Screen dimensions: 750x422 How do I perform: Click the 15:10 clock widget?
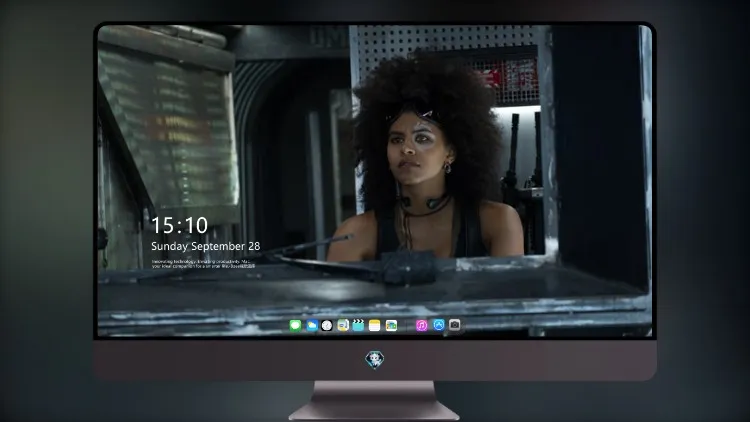(x=179, y=225)
